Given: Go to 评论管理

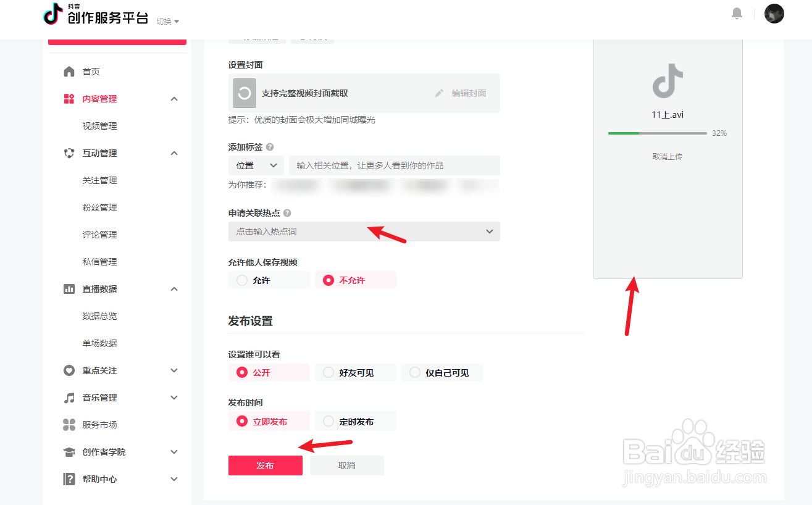Looking at the screenshot, I should tap(99, 234).
